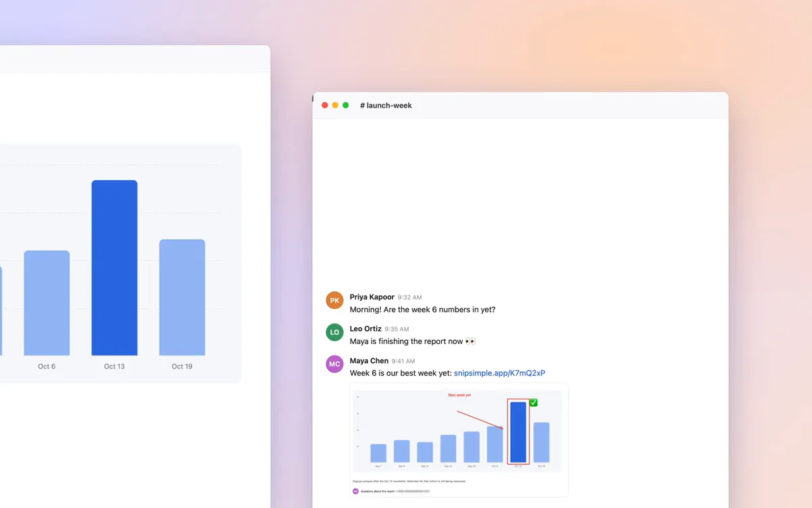This screenshot has height=508, width=812.
Task: Select the Oct 13 bar in the chart window
Action: [114, 268]
